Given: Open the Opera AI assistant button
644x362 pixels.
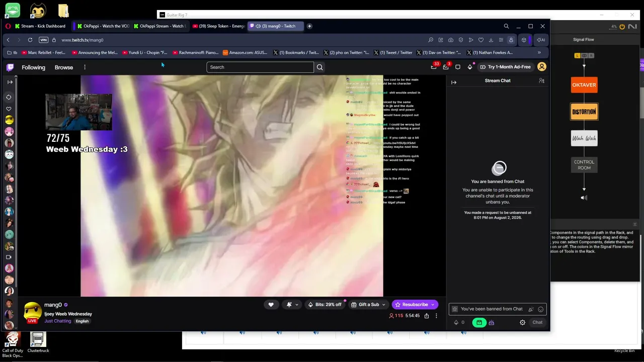Looking at the screenshot, I should click(541, 40).
